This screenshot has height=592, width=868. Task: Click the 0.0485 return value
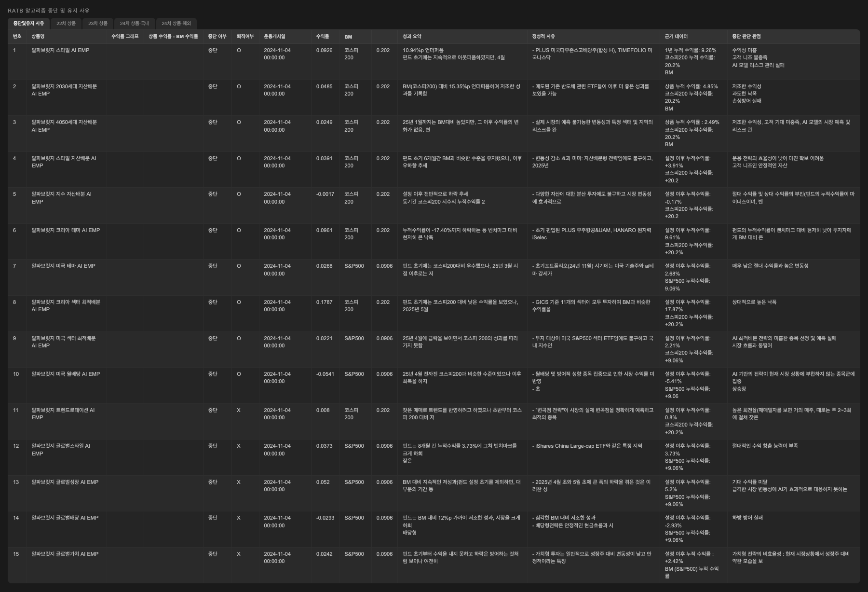[324, 86]
